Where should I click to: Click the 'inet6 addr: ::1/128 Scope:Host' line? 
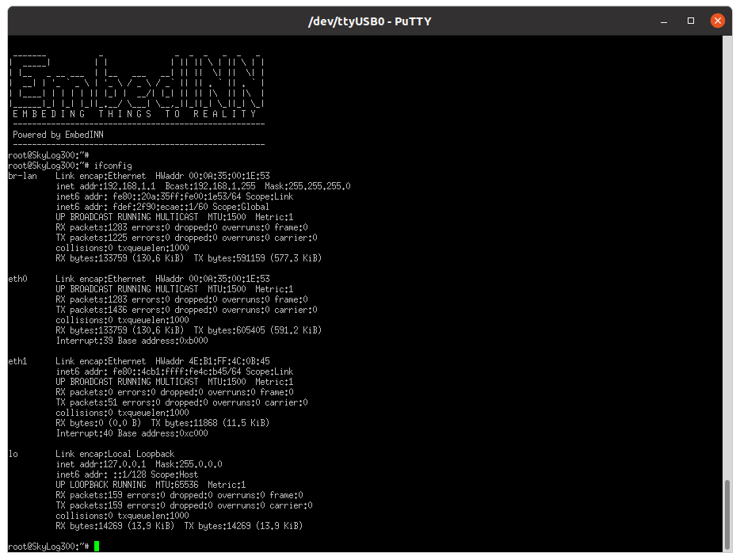coord(127,474)
